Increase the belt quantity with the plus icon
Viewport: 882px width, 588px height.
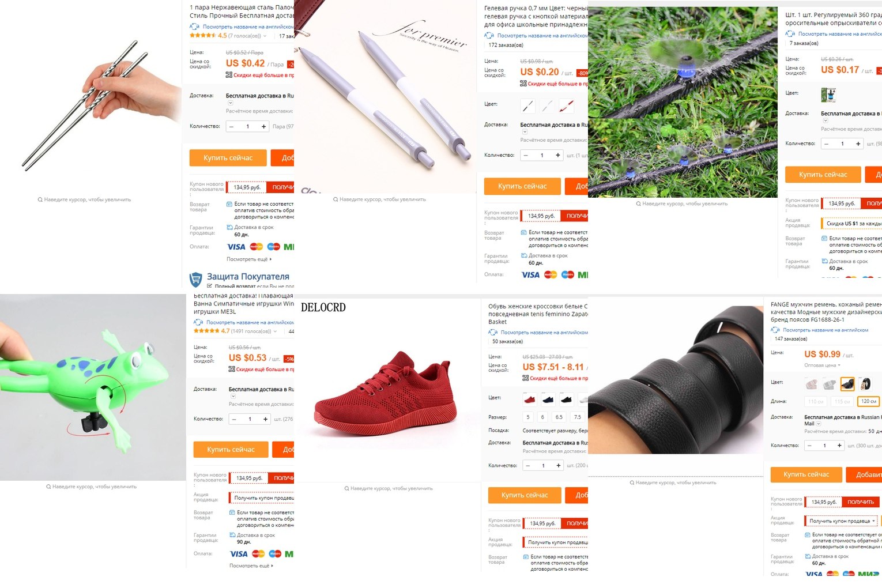pos(840,446)
